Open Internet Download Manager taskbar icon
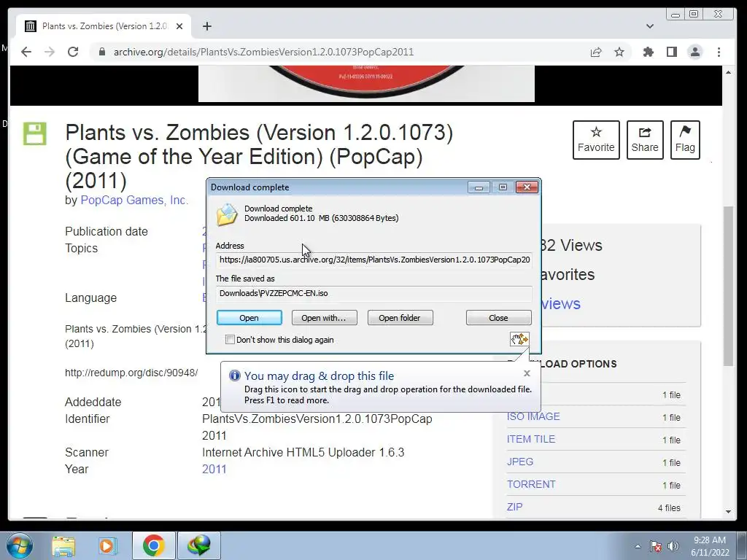The height and width of the screenshot is (560, 747). pyautogui.click(x=199, y=545)
